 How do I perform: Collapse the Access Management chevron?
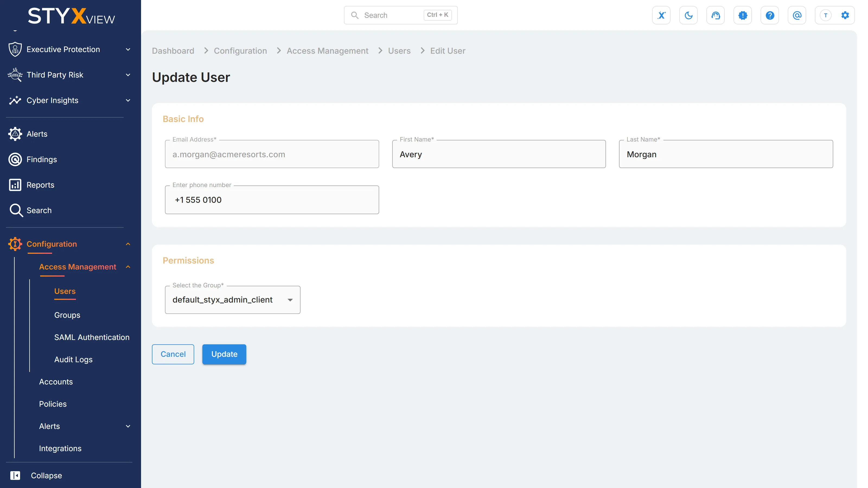click(x=128, y=267)
